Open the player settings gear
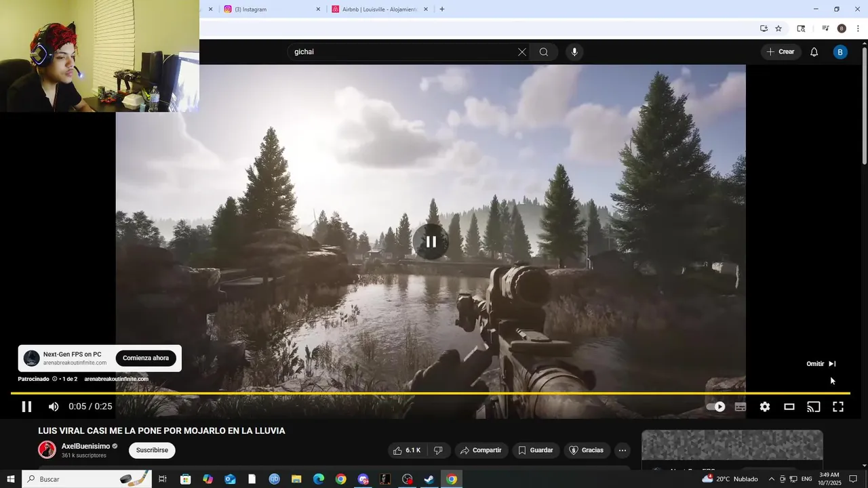 coord(765,407)
